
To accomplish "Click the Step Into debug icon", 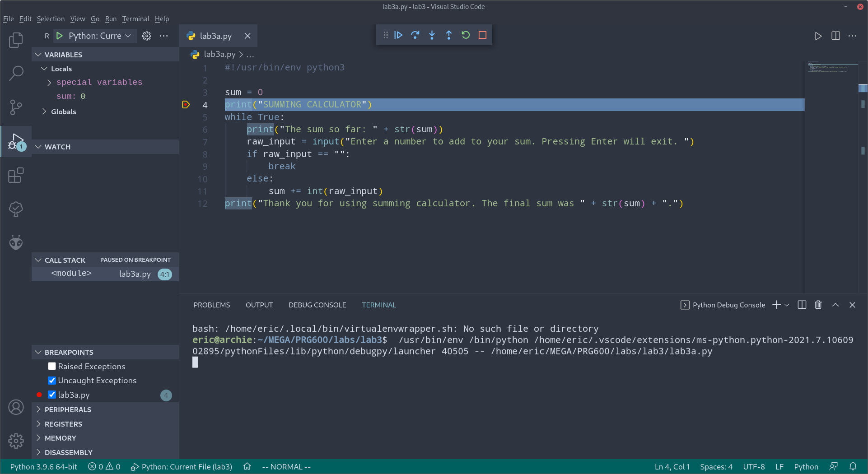I will click(x=432, y=35).
